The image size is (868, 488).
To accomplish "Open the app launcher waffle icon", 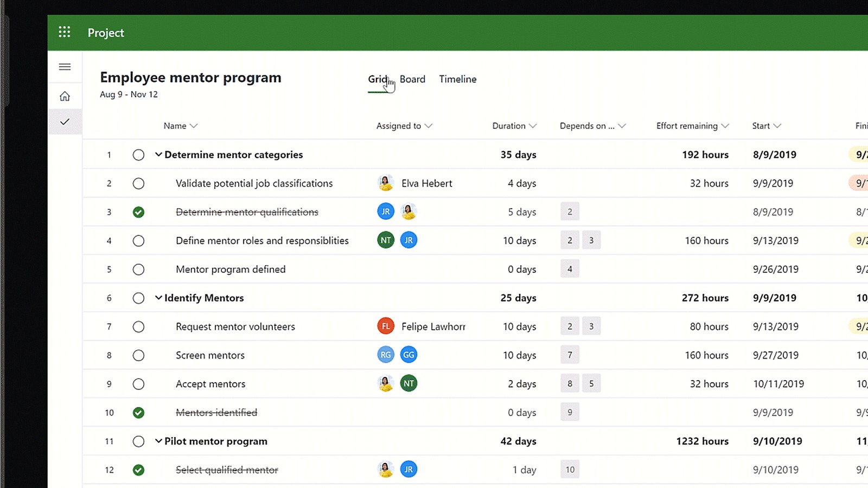I will click(x=65, y=32).
